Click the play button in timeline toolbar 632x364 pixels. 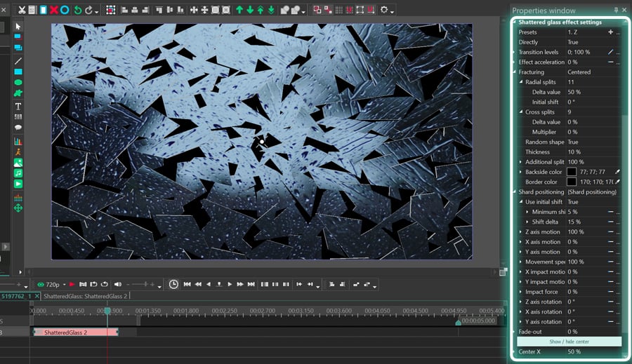click(230, 284)
